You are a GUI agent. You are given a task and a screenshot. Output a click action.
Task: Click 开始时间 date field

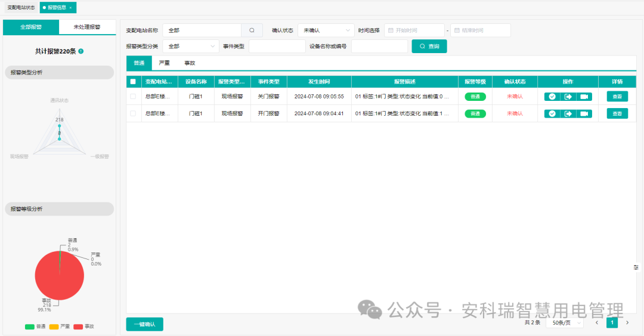point(414,30)
